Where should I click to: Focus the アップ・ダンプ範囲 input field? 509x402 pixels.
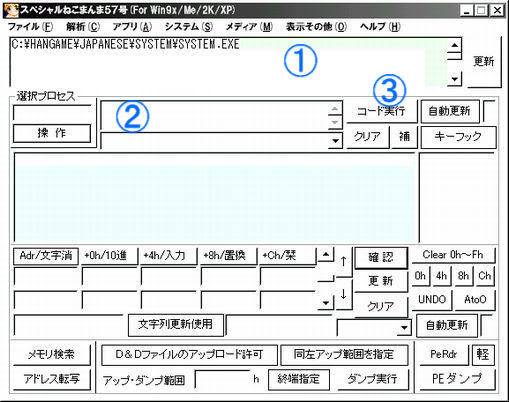223,379
